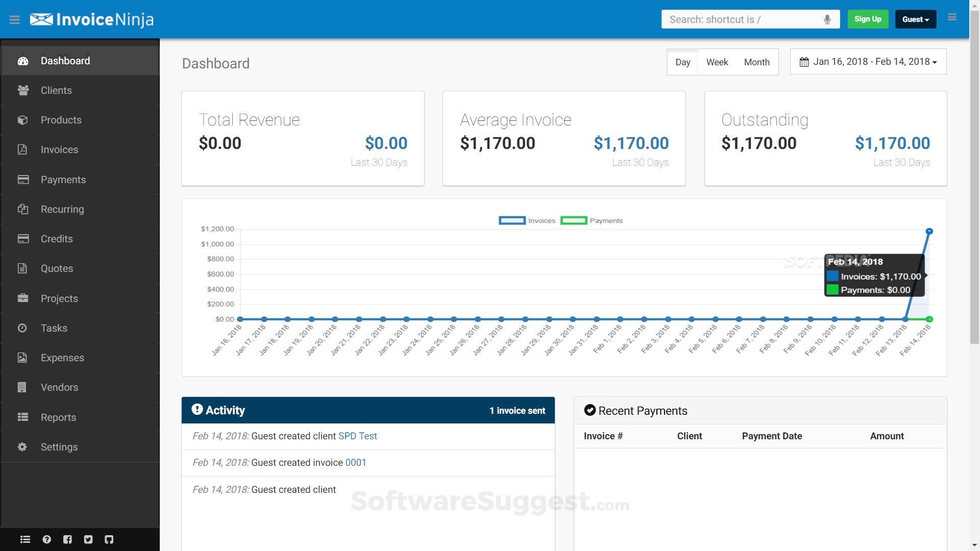The height and width of the screenshot is (551, 980).
Task: Switch chart view to Month
Action: [x=756, y=62]
